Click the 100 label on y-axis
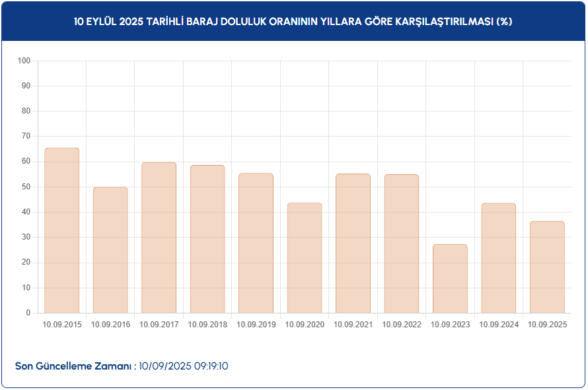Image resolution: width=588 pixels, height=390 pixels. click(24, 61)
